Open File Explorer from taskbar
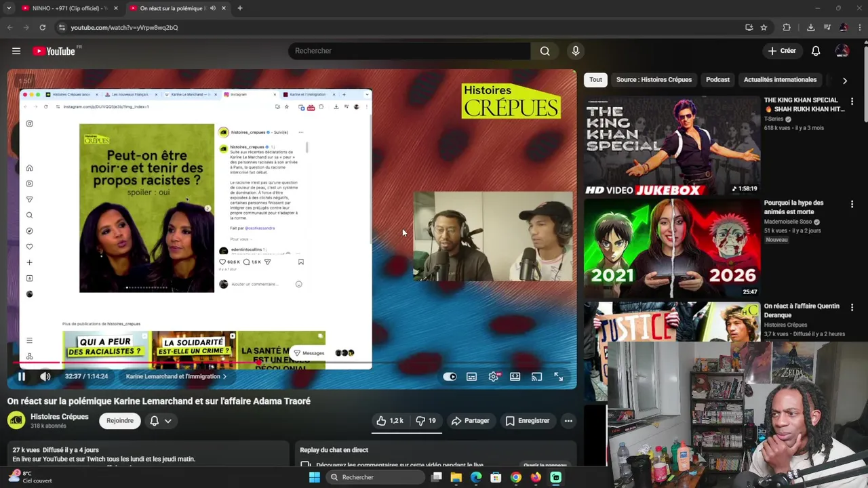Image resolution: width=868 pixels, height=488 pixels. point(456,477)
